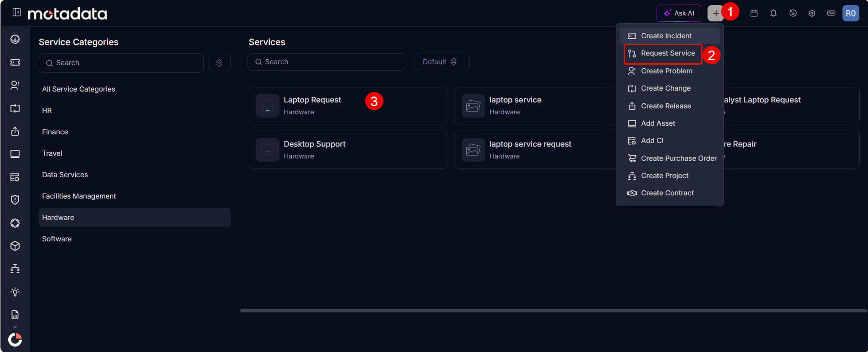Viewport: 868px width, 352px height.
Task: Choose Create Release from the menu
Action: pyautogui.click(x=670, y=106)
